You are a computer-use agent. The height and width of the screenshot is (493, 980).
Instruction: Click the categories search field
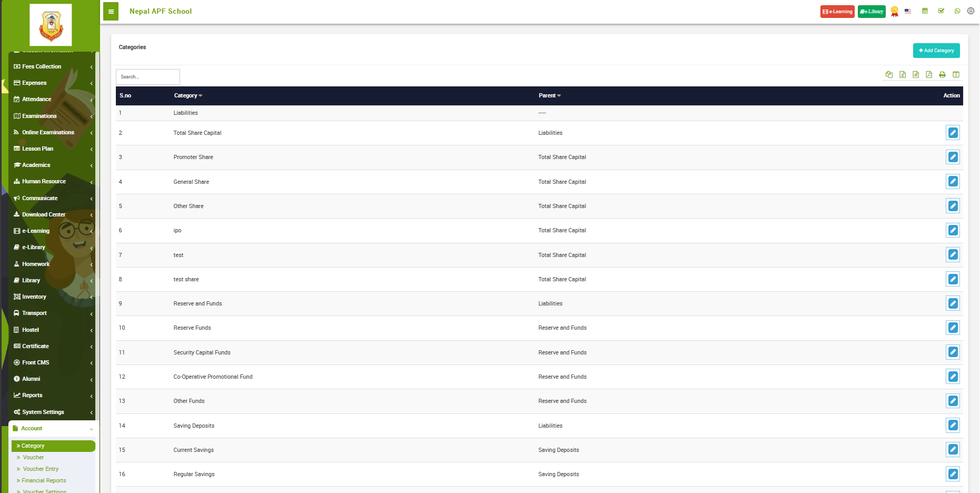tap(148, 77)
